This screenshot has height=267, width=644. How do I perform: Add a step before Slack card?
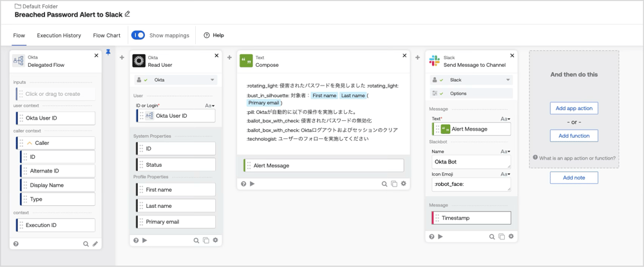pyautogui.click(x=418, y=57)
